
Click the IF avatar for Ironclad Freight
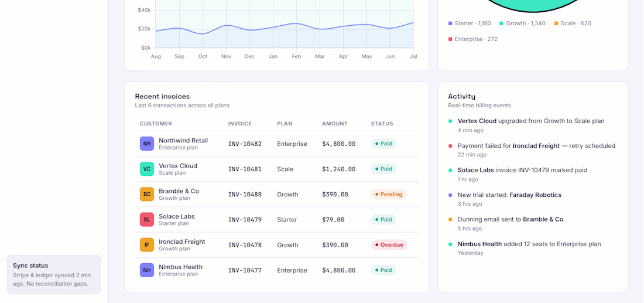click(x=146, y=245)
